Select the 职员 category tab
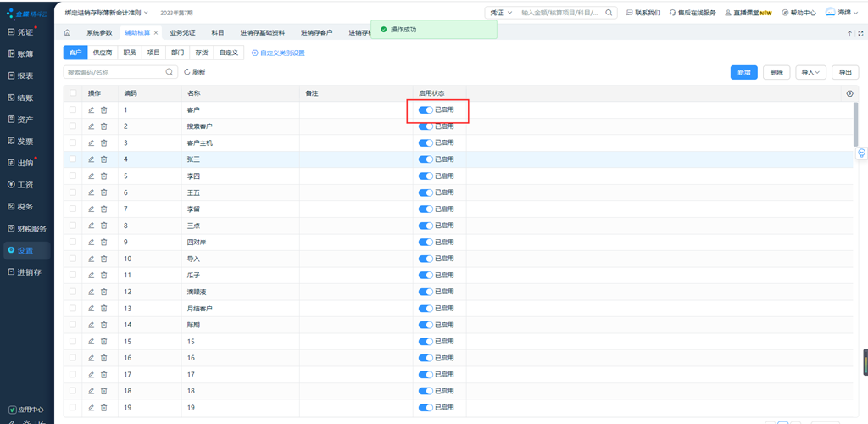Screen dimensions: 868x424 (130, 53)
